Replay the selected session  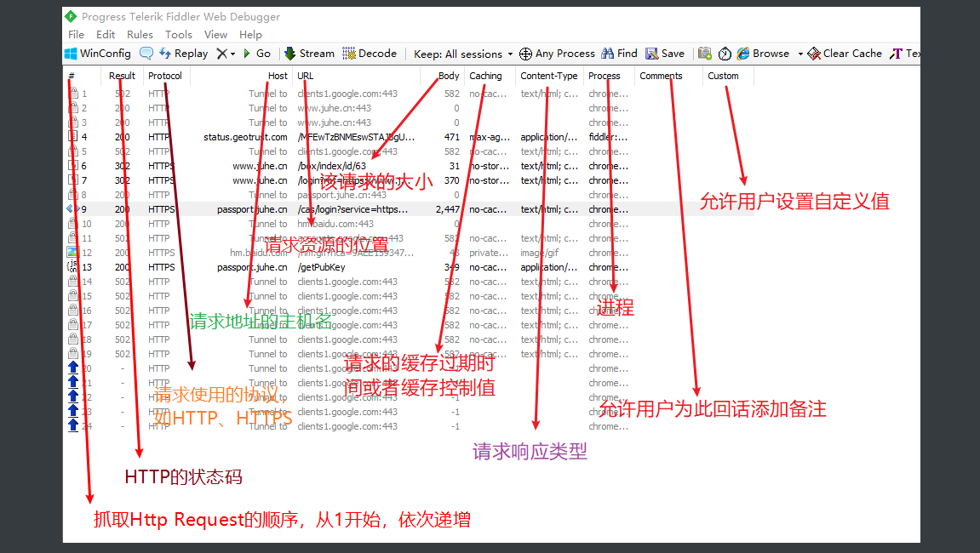(x=183, y=54)
